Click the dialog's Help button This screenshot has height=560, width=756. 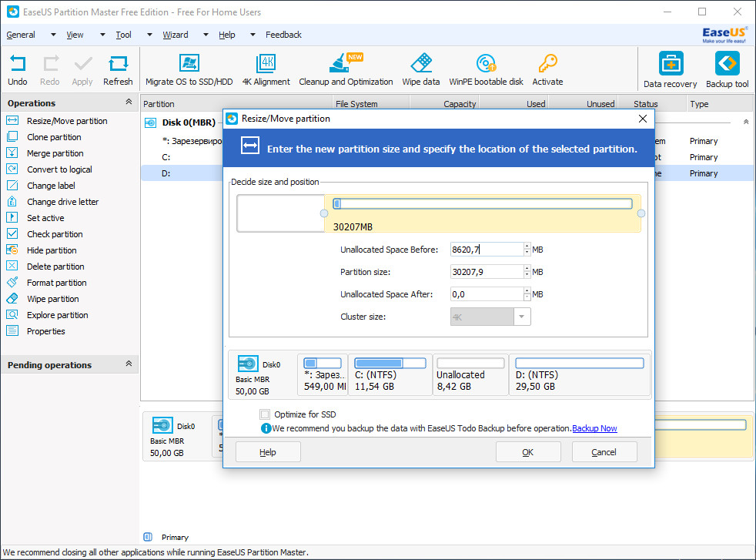tap(268, 452)
